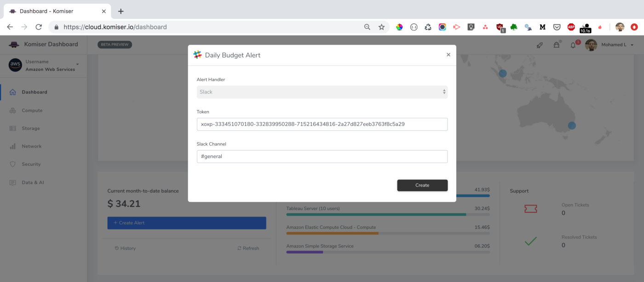Click the lightbulb extension icon
Viewport: 644px width, 282px height.
pyautogui.click(x=471, y=27)
